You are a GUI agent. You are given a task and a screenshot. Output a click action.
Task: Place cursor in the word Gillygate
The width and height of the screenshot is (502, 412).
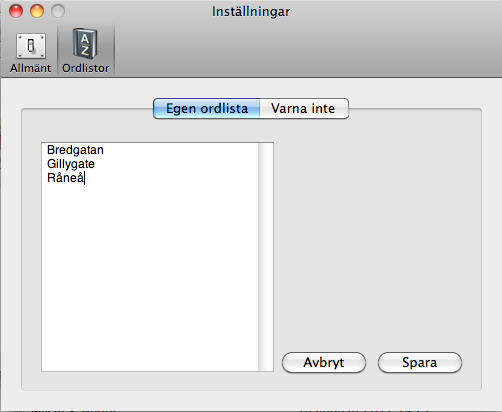click(71, 164)
